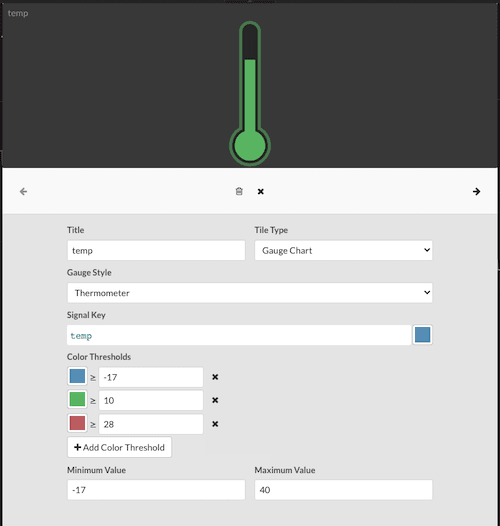Open red threshold color swatch for 28
This screenshot has width=500, height=526.
click(77, 423)
